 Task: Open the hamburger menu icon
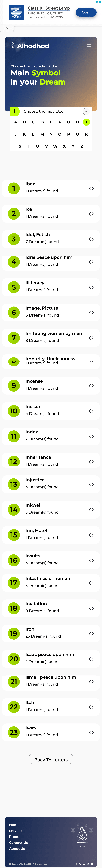click(89, 46)
